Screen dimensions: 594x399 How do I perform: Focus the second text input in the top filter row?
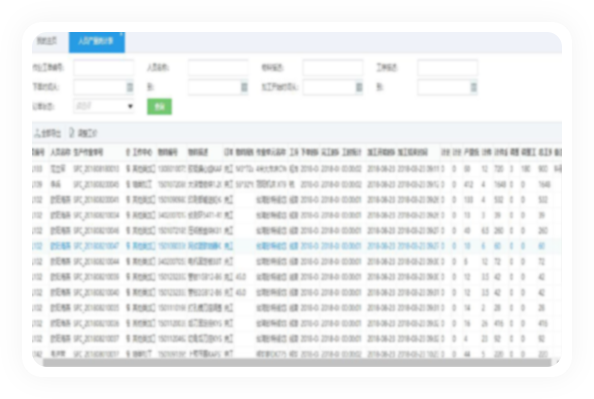tap(218, 67)
